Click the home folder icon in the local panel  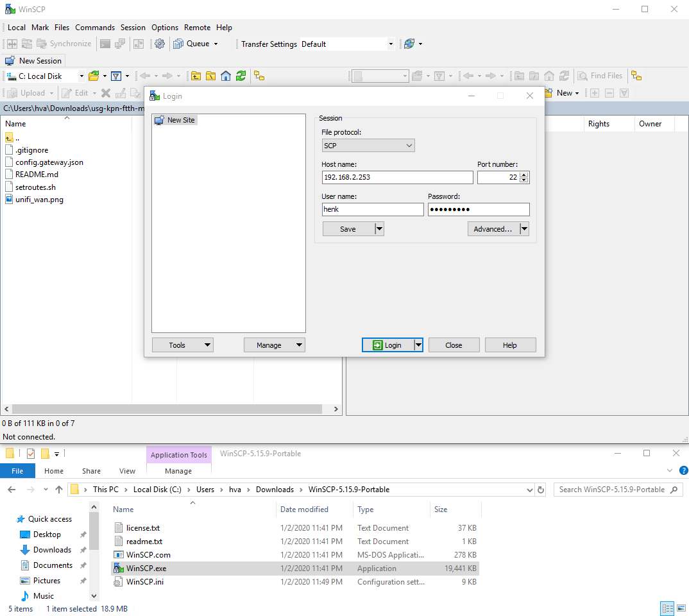click(x=225, y=76)
